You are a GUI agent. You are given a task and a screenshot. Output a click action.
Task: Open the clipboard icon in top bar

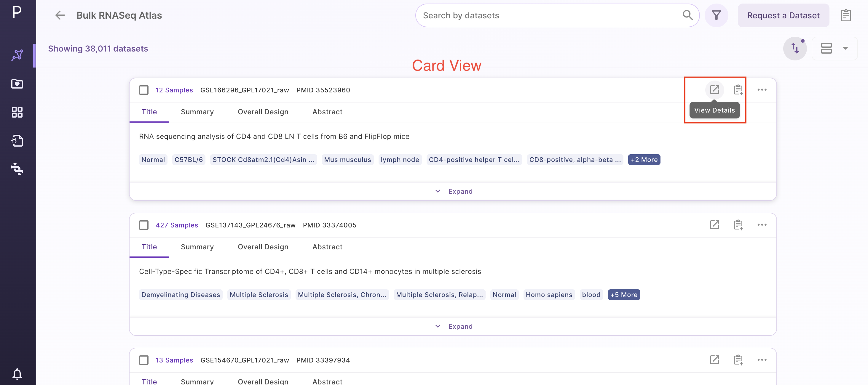tap(846, 15)
